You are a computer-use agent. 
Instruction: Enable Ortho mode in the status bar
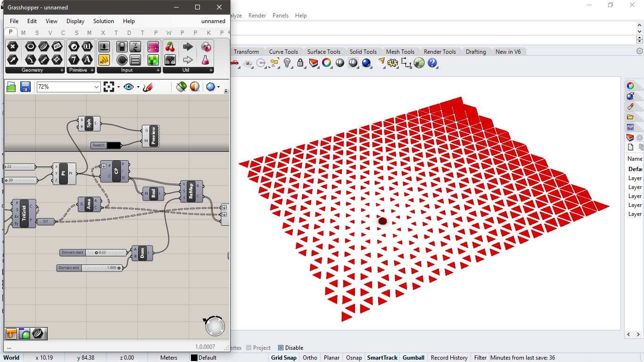pos(310,357)
